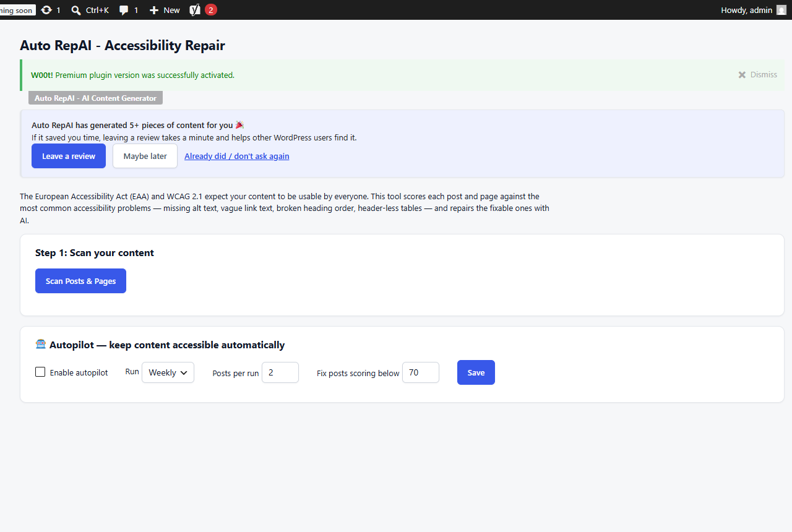This screenshot has height=532, width=792.
Task: Click the New plus icon
Action: [x=154, y=10]
